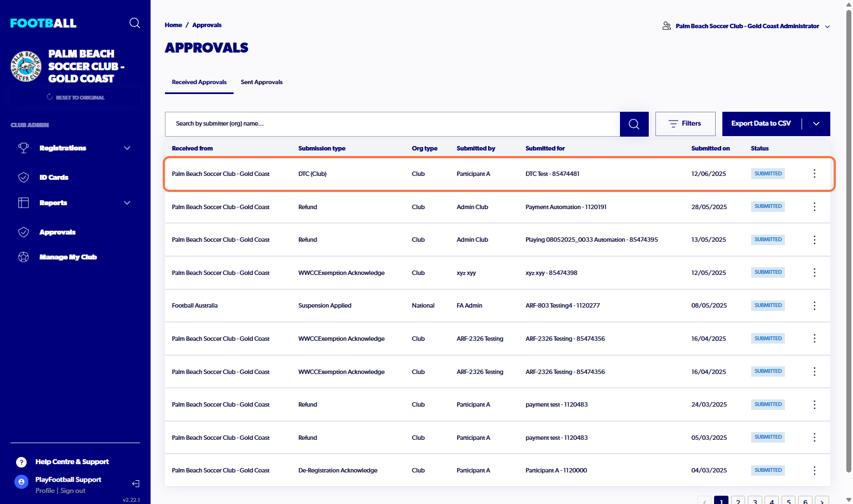853x504 pixels.
Task: Click the Export Data to CSV button
Action: [x=761, y=124]
